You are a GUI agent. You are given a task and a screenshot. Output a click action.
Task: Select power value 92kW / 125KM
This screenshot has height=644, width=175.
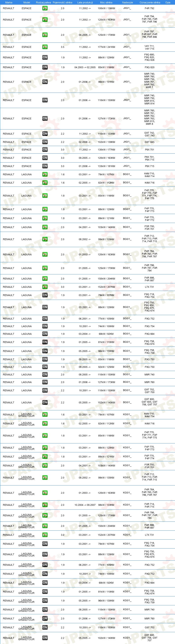click(106, 367)
